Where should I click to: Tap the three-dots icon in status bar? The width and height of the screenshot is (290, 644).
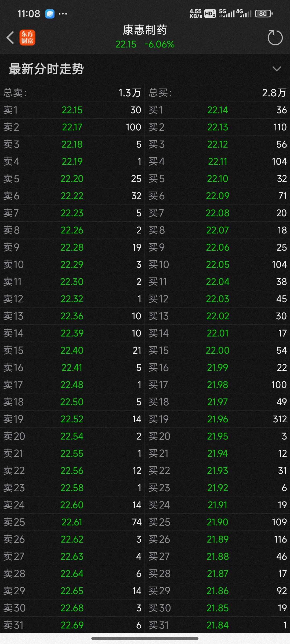tap(63, 14)
